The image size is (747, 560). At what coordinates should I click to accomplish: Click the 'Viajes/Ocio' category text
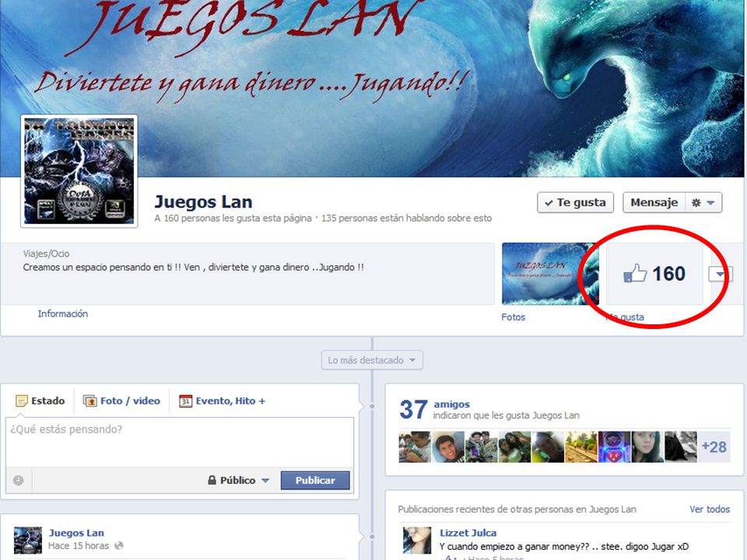tap(46, 254)
